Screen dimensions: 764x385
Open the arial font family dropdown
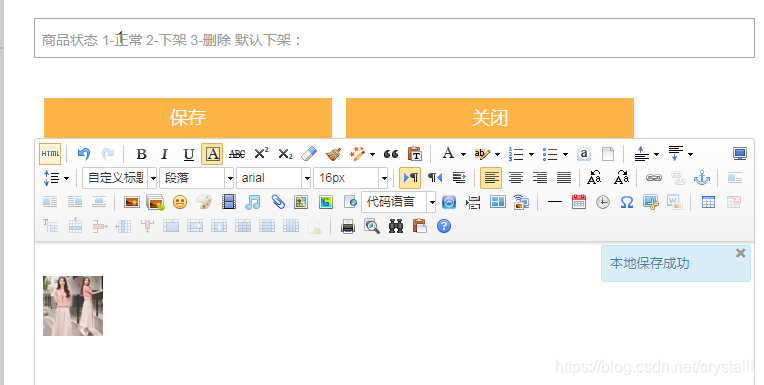coord(273,178)
